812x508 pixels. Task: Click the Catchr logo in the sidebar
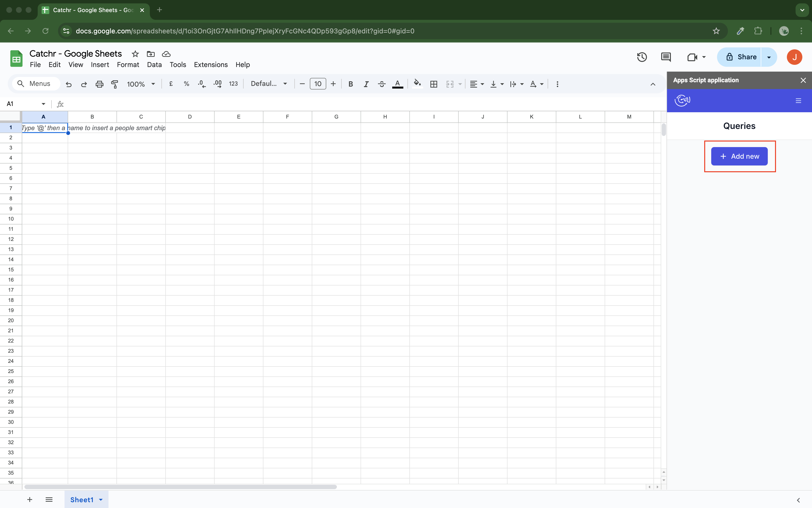[682, 100]
